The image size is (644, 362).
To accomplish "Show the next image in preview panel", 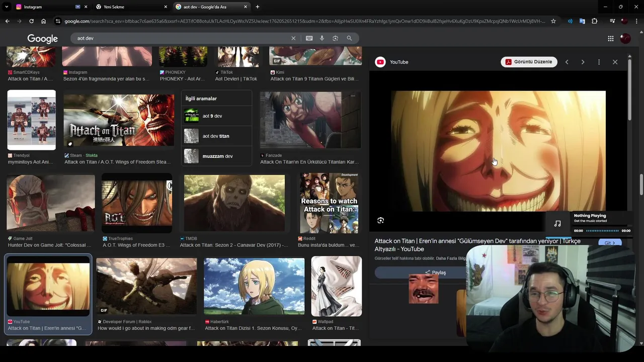I will tap(583, 62).
